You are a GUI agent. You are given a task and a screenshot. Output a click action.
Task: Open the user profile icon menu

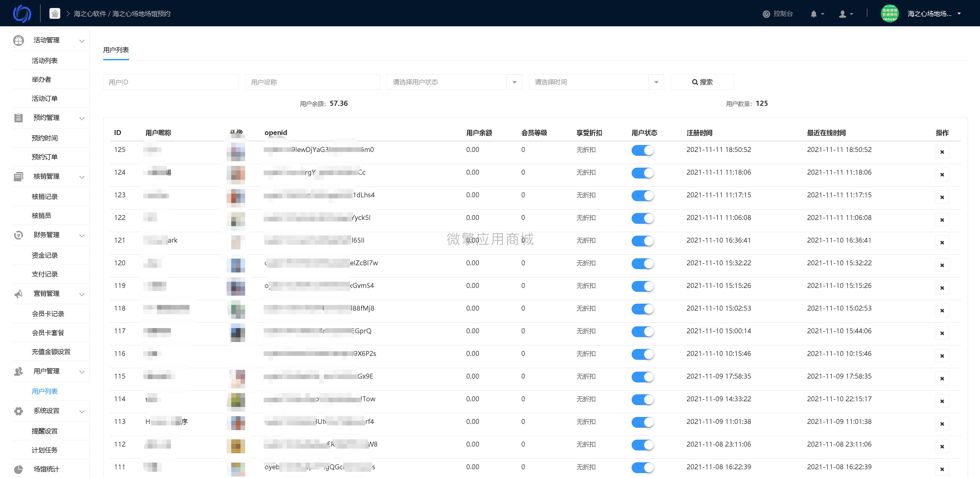click(x=843, y=14)
